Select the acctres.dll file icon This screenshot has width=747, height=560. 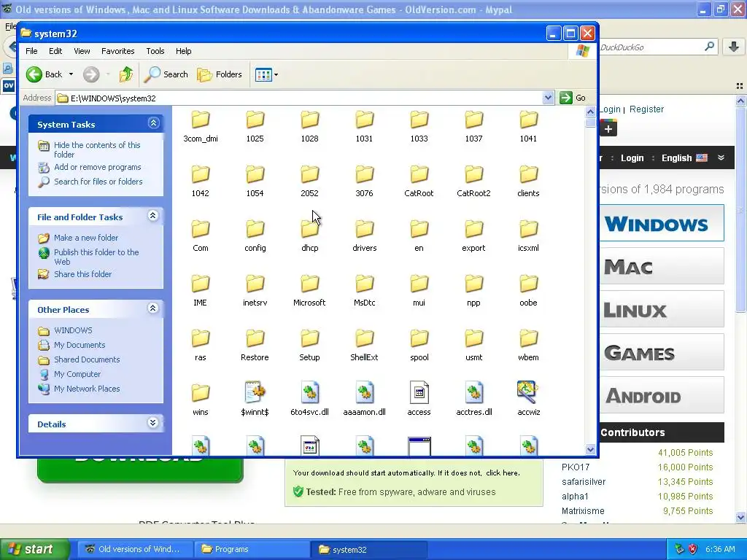(474, 393)
